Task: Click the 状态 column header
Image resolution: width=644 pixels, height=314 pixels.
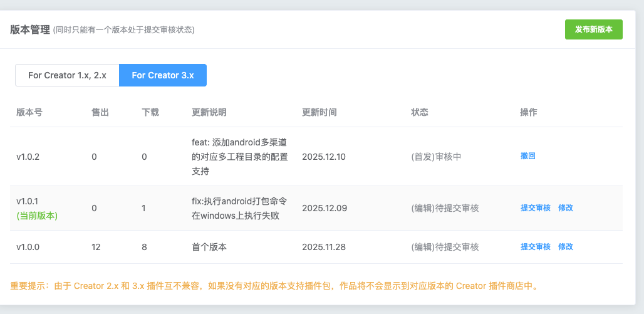Action: [x=420, y=112]
